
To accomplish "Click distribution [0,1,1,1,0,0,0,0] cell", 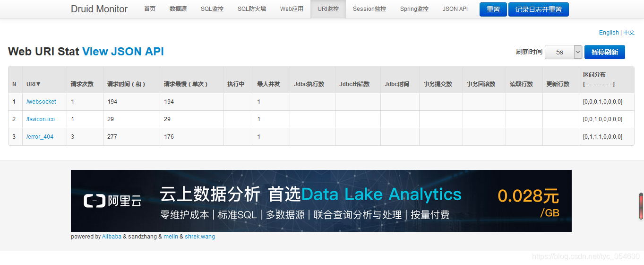I will tap(602, 137).
